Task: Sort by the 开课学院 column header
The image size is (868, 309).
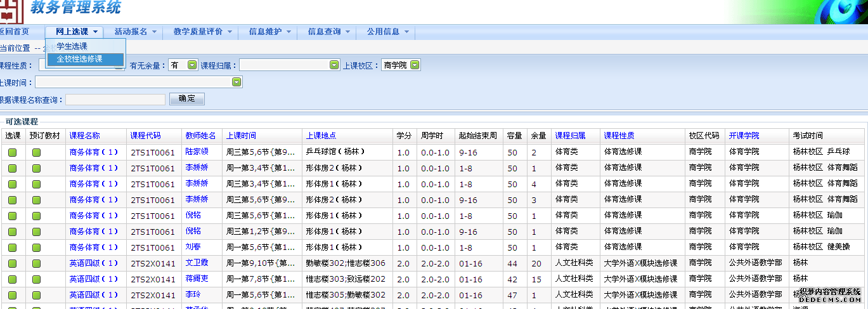Action: 744,136
